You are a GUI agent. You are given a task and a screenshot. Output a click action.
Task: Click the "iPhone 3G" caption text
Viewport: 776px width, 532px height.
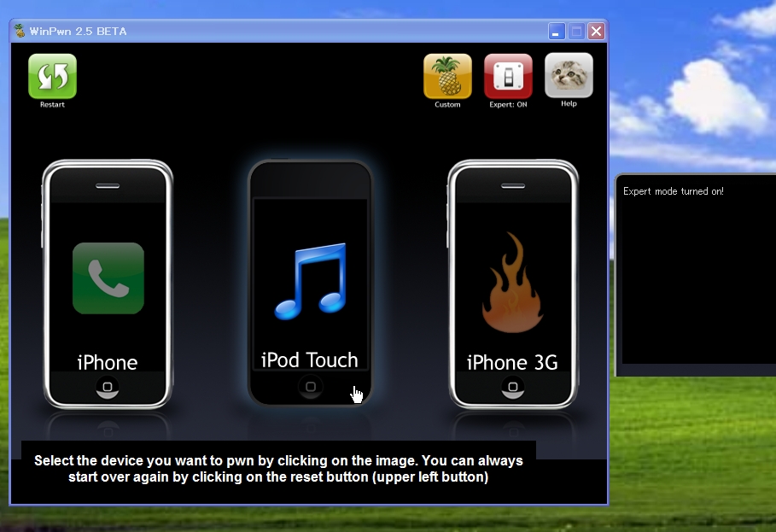(x=513, y=363)
